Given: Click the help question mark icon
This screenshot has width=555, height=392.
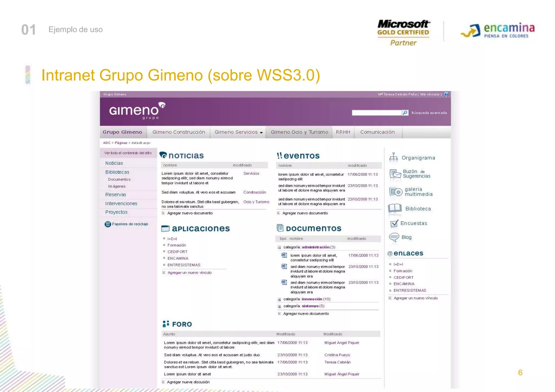Looking at the screenshot, I should pyautogui.click(x=446, y=94).
